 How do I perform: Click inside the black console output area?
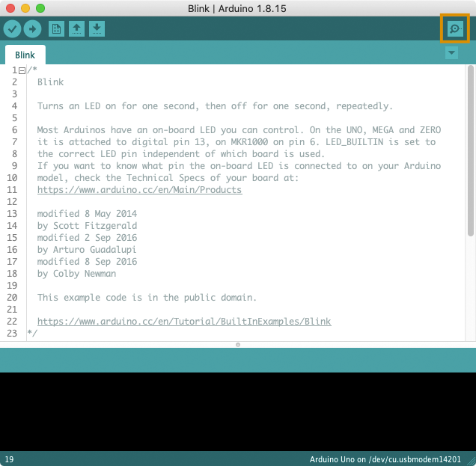pyautogui.click(x=238, y=411)
